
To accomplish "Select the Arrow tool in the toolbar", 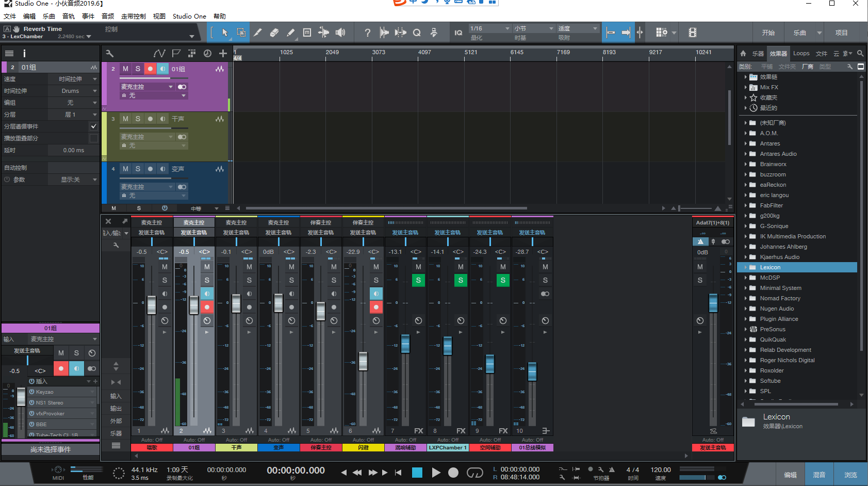I will (x=225, y=33).
